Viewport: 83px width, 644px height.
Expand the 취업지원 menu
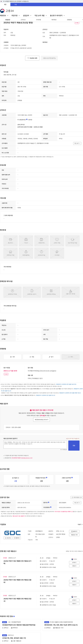(x=16, y=15)
